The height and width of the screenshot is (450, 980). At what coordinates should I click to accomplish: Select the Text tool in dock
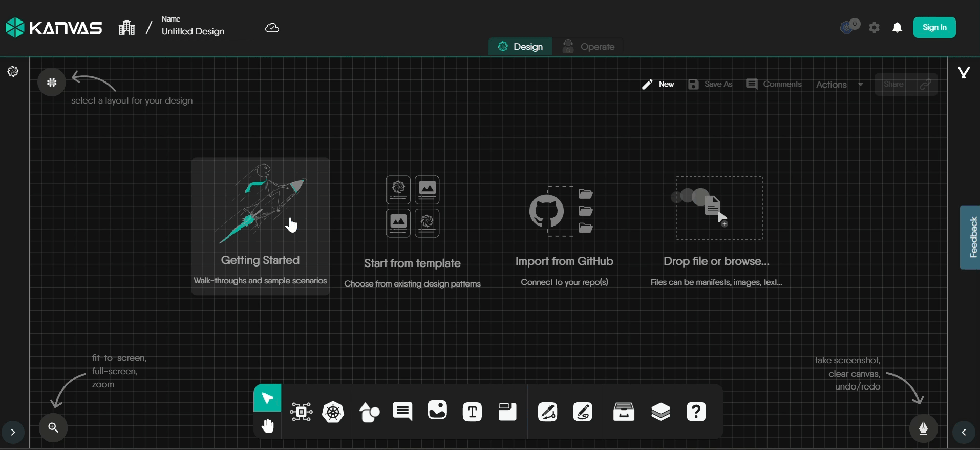coord(472,412)
